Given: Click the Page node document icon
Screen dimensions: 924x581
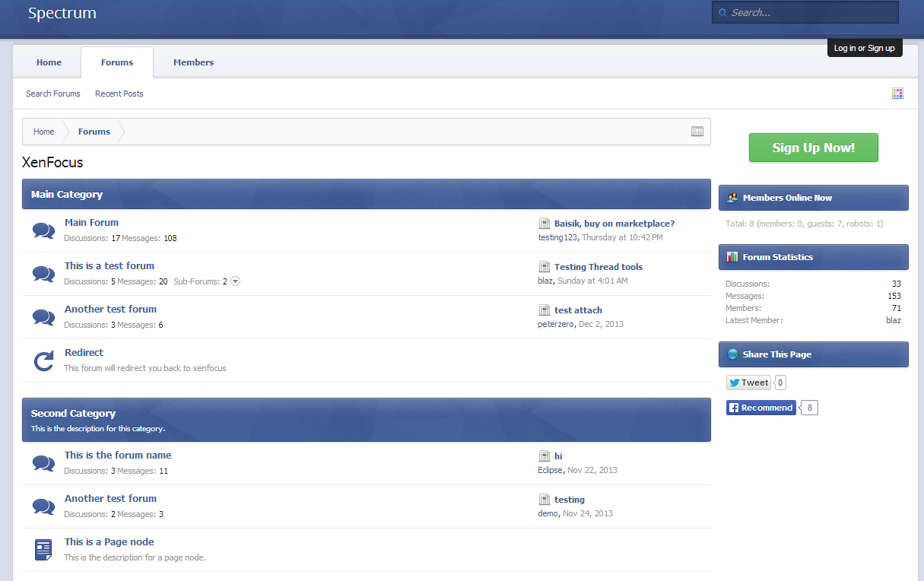Looking at the screenshot, I should coord(43,549).
